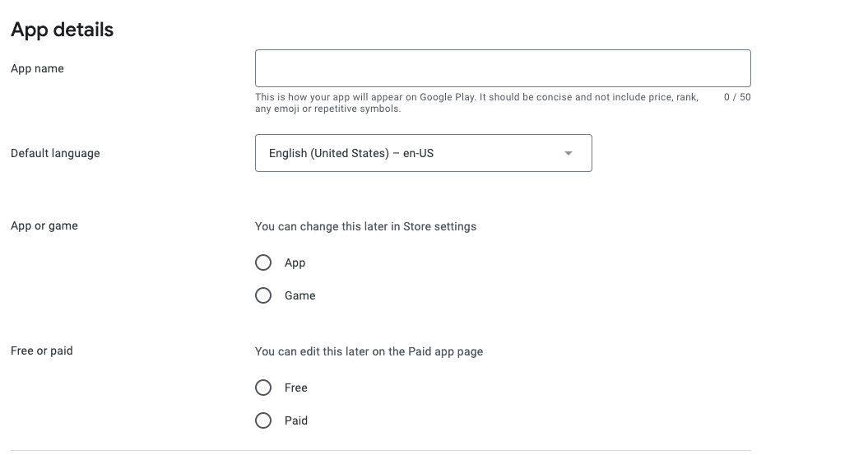The image size is (868, 455).
Task: Click the 'App' option label text
Action: pyautogui.click(x=295, y=262)
